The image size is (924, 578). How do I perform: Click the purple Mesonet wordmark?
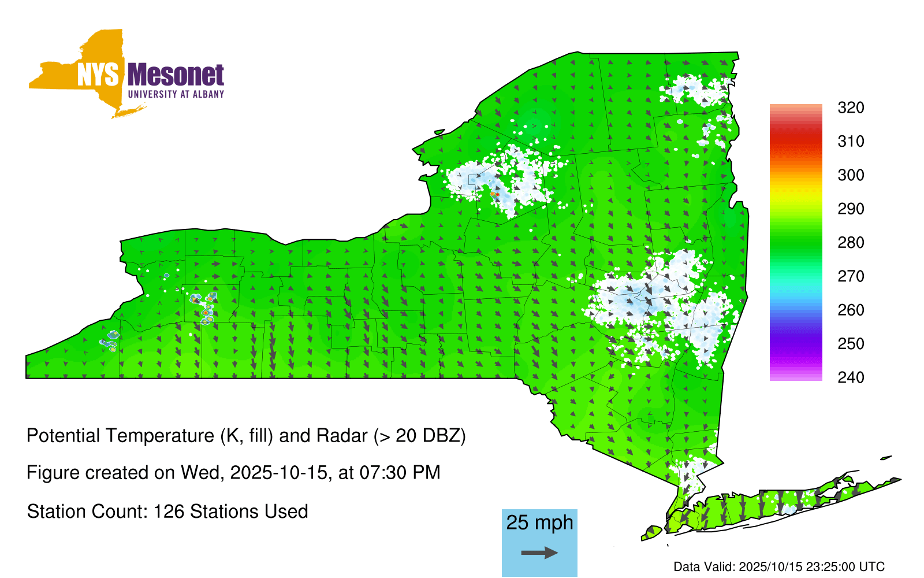(176, 75)
